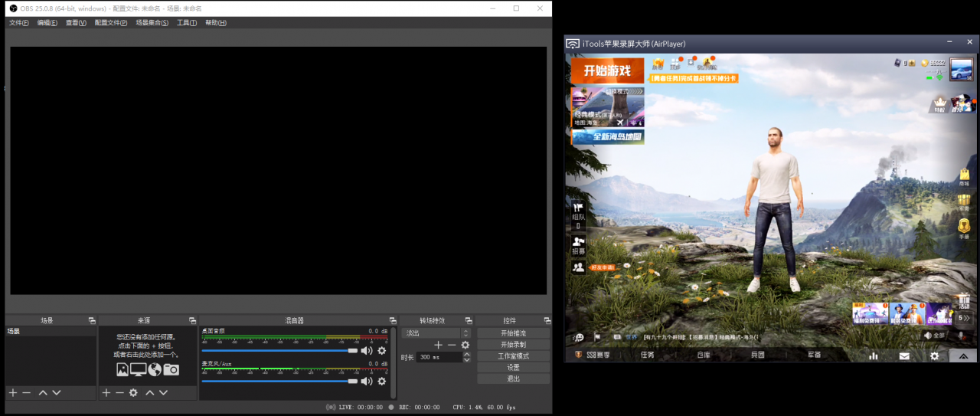
Task: Expand the 淡出 transition dropdown
Action: (465, 333)
